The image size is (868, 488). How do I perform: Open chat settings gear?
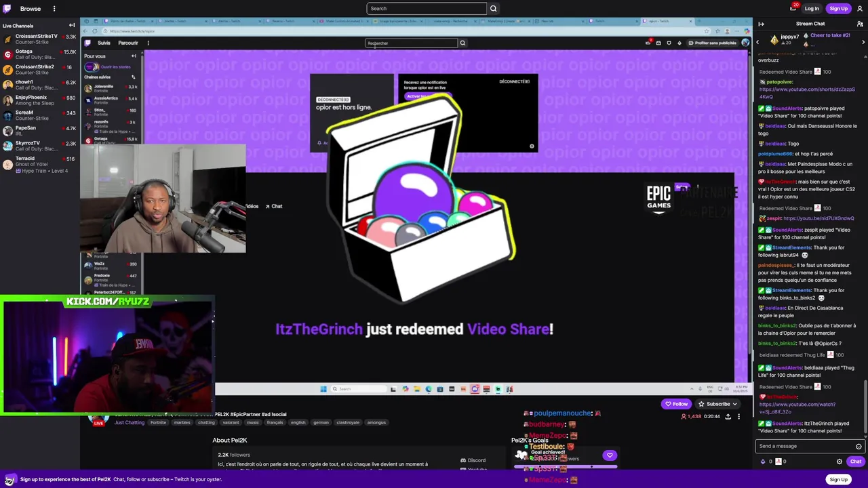tap(839, 462)
